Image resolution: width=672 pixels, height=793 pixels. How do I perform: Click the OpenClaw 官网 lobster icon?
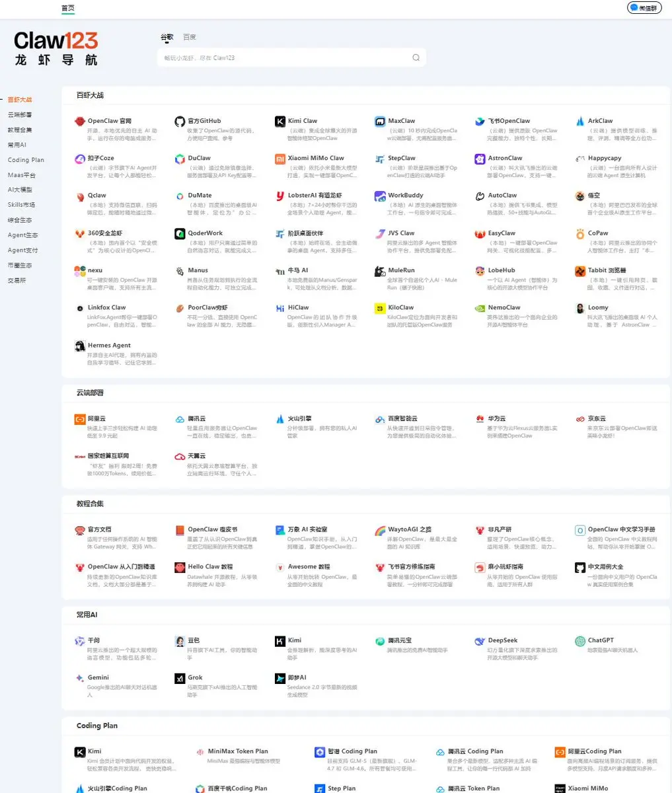click(80, 121)
